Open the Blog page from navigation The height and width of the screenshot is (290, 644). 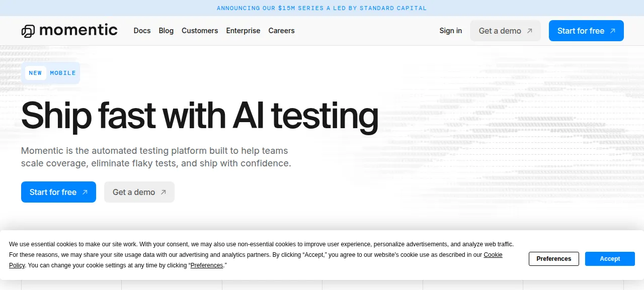166,31
